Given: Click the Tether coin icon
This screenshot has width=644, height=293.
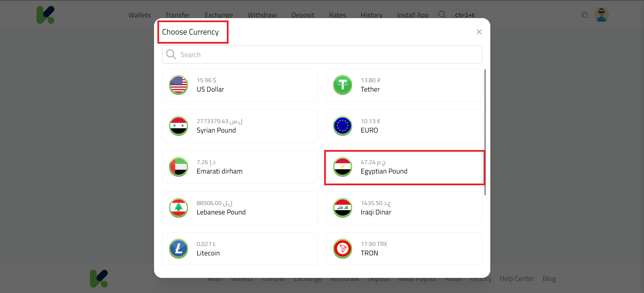Looking at the screenshot, I should [x=343, y=85].
